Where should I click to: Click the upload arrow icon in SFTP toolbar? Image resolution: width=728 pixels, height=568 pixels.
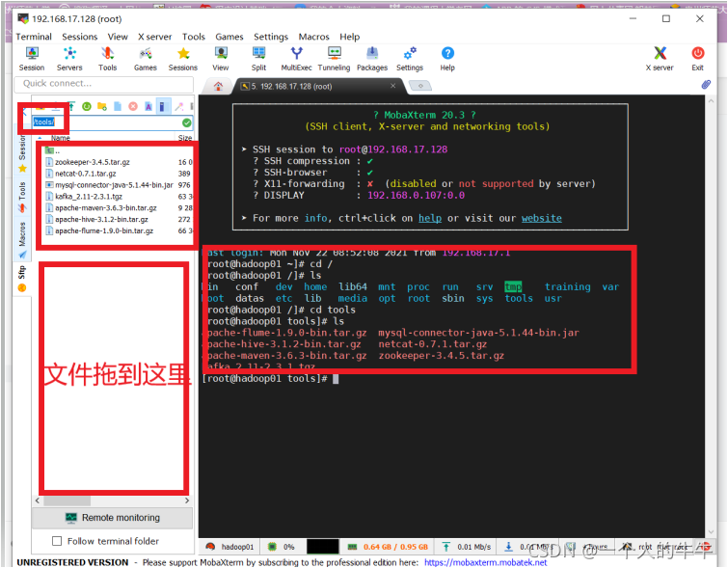pos(71,106)
